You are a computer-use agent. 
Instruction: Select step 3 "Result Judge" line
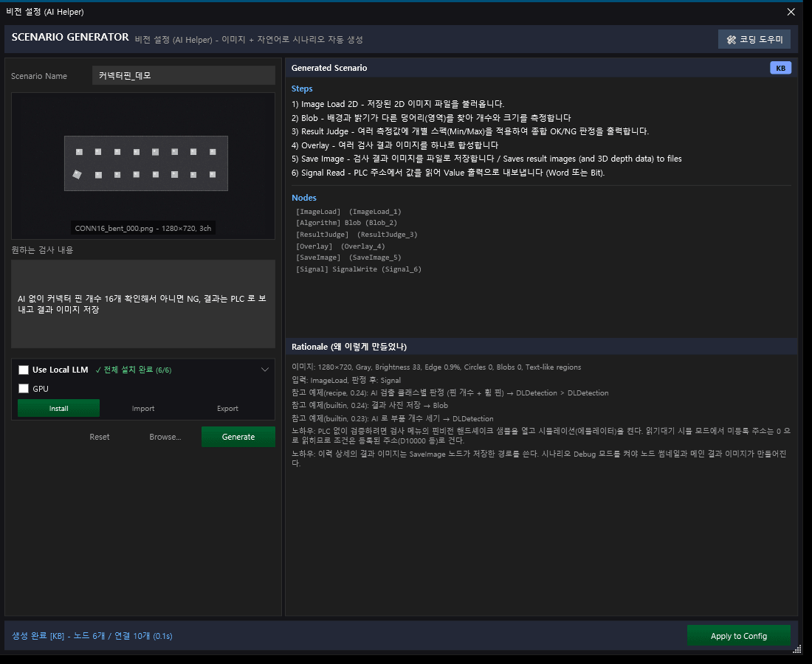click(x=470, y=131)
